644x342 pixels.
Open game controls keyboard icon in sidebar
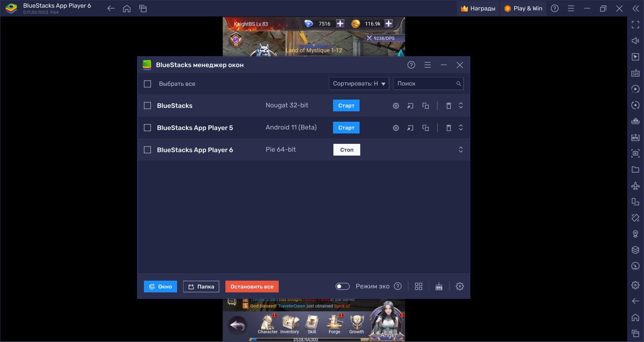[635, 73]
